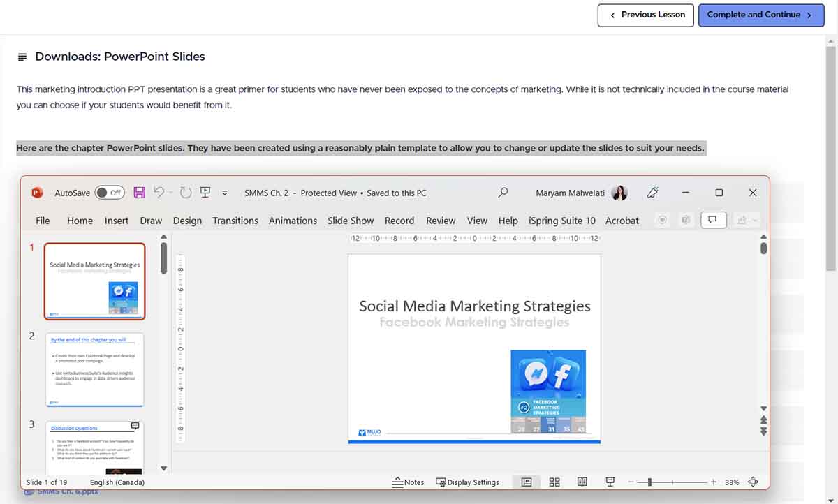838x504 pixels.
Task: Open the Comments speech bubble button
Action: coord(712,220)
